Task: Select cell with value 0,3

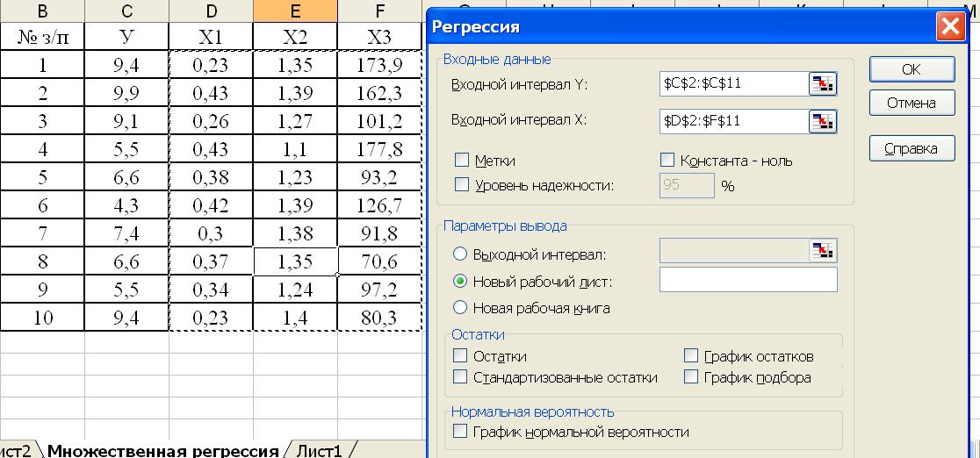Action: click(211, 233)
